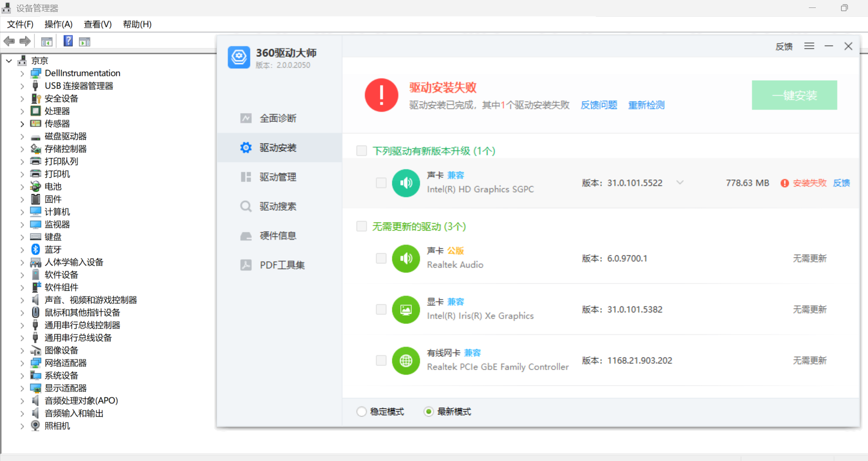This screenshot has width=868, height=461.
Task: Click the 安全设备 security device icon
Action: coord(35,98)
